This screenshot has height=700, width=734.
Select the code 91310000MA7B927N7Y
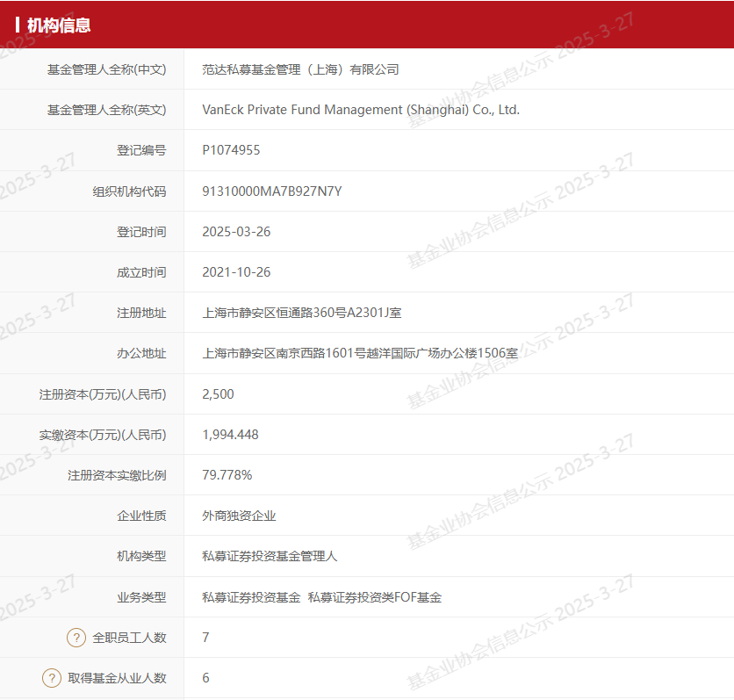(x=272, y=191)
